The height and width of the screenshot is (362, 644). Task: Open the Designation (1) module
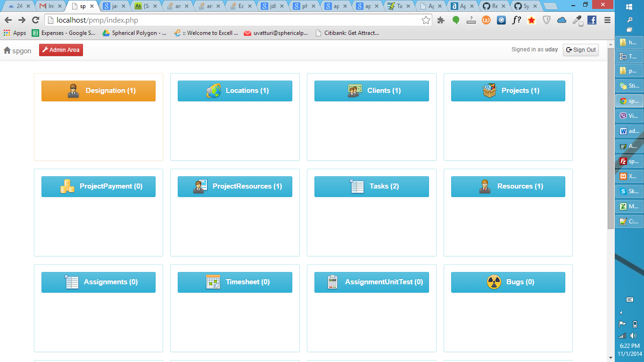click(99, 91)
